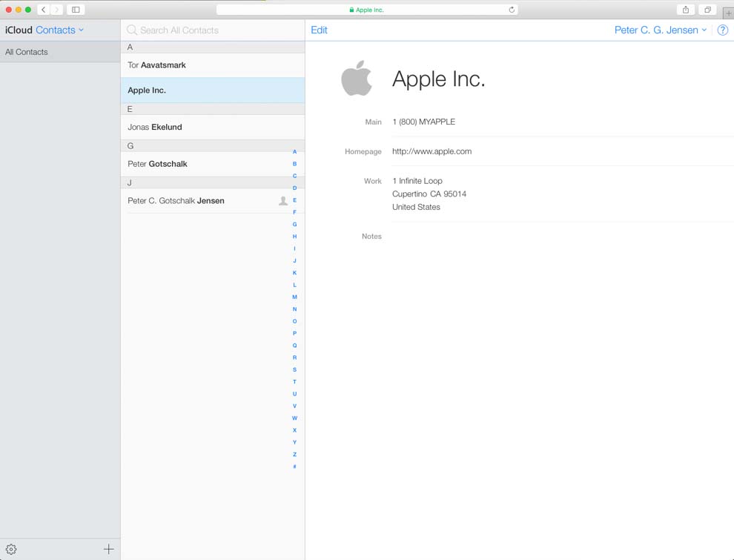The height and width of the screenshot is (560, 734).
Task: Jump to index letter P
Action: 294,333
